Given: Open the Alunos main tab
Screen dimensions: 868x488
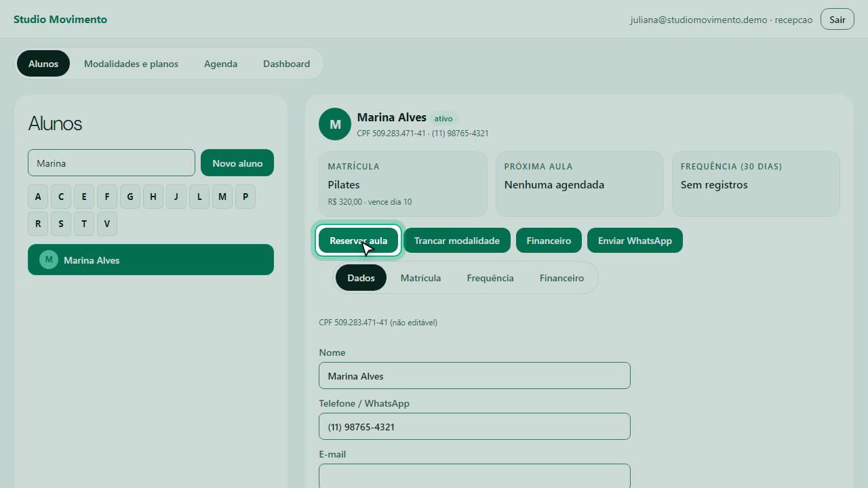Looking at the screenshot, I should pos(43,64).
